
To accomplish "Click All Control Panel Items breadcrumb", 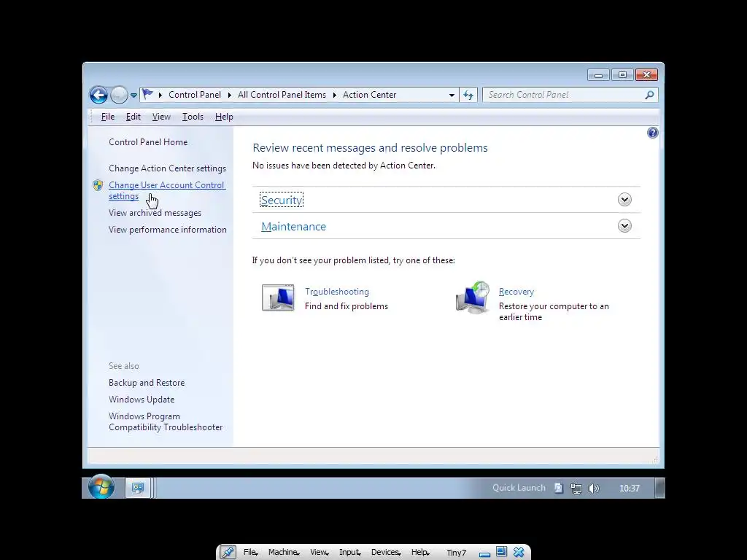I will coord(282,95).
